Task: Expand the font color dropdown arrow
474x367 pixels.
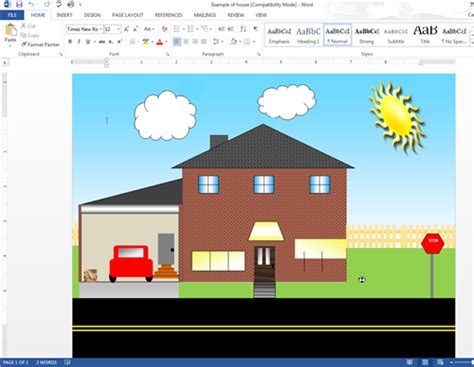Action: click(166, 42)
